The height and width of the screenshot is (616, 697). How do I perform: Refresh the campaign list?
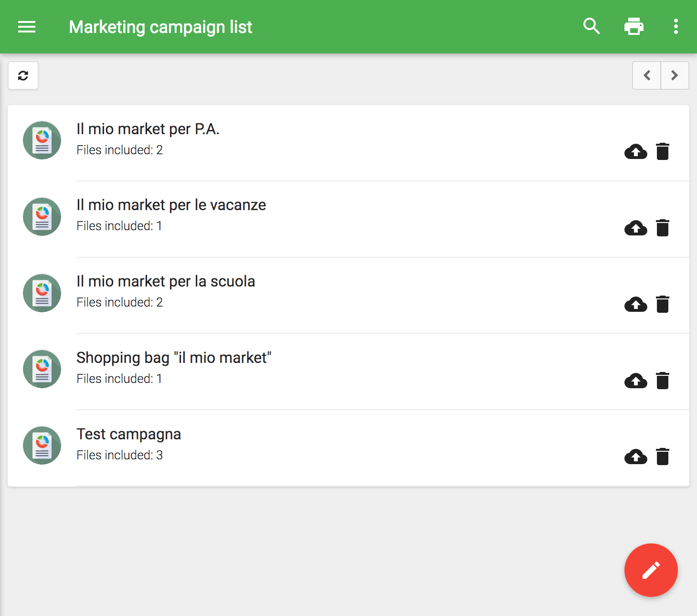coord(23,75)
